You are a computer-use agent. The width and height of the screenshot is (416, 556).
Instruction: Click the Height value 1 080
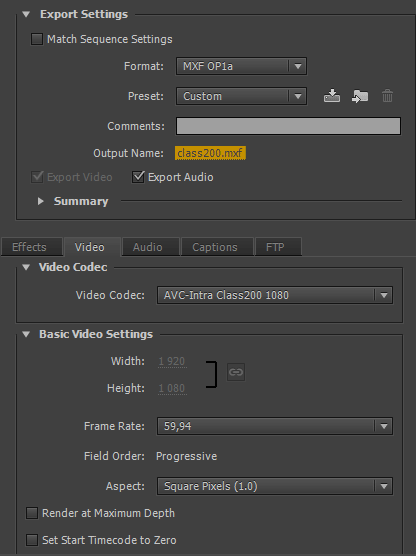(x=172, y=388)
